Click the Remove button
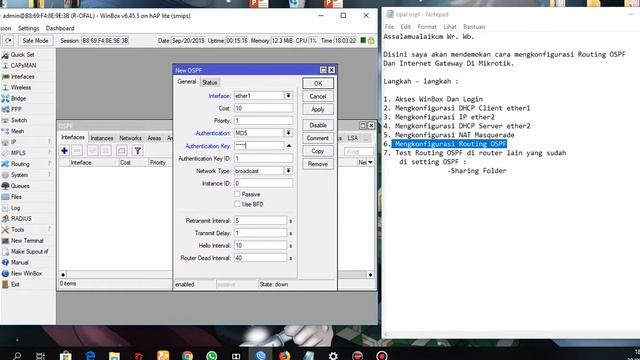This screenshot has height=360, width=640. pos(318,164)
